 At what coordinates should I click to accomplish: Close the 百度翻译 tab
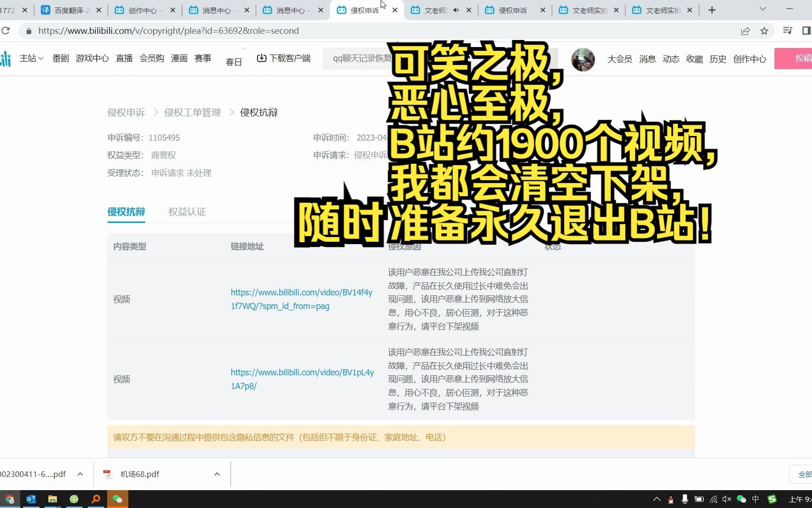[x=99, y=10]
